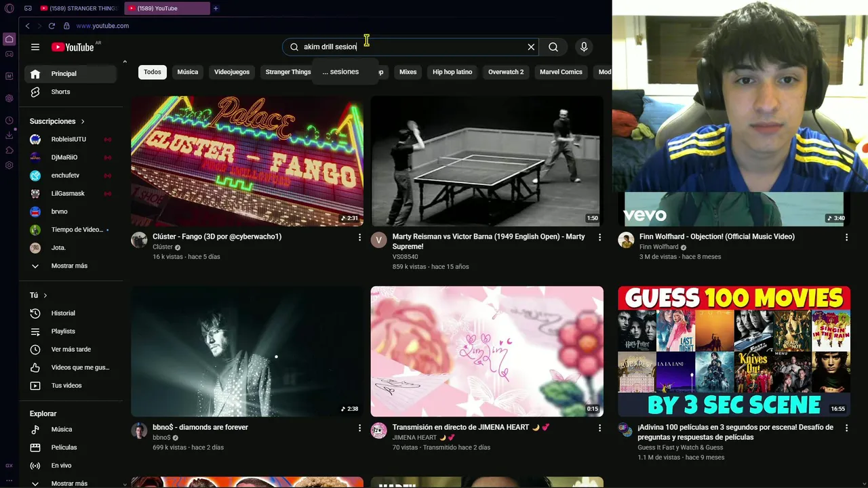Open Ver más tarde list

[x=71, y=349]
